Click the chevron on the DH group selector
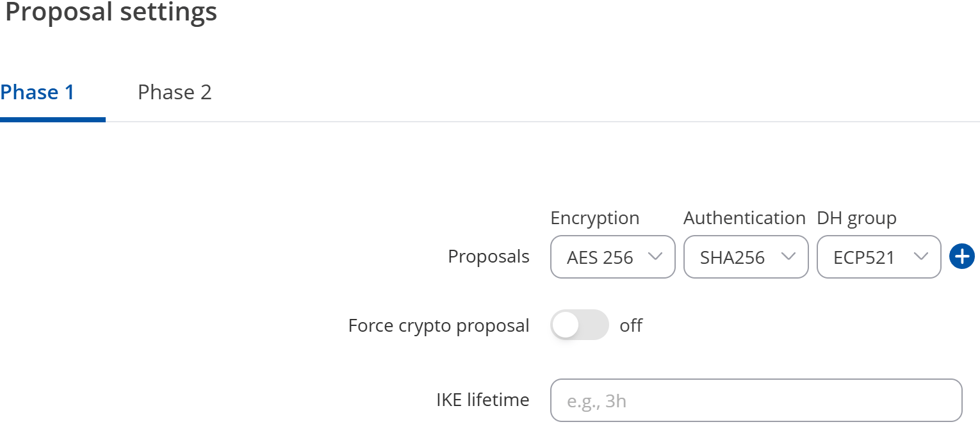Image resolution: width=980 pixels, height=431 pixels. click(922, 257)
